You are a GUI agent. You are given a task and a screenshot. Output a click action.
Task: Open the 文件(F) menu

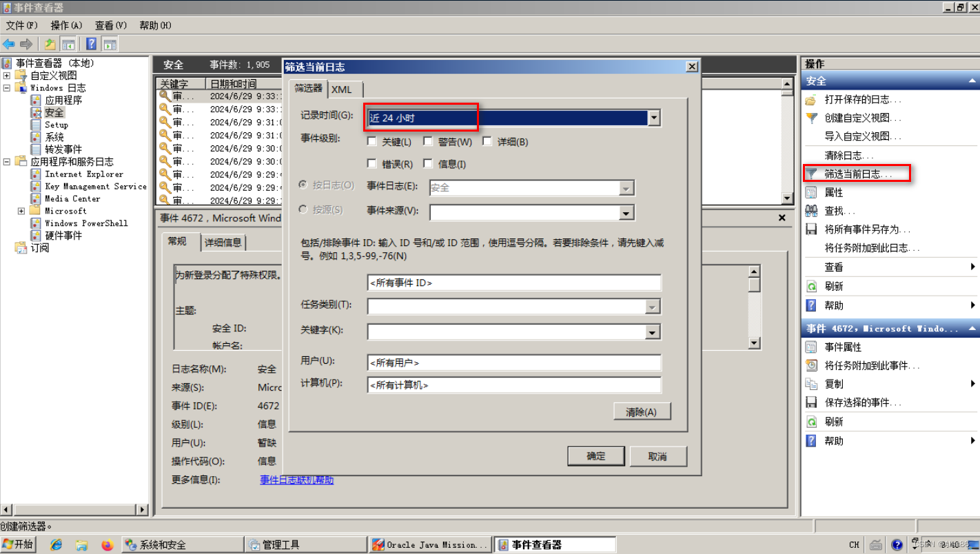(x=22, y=25)
